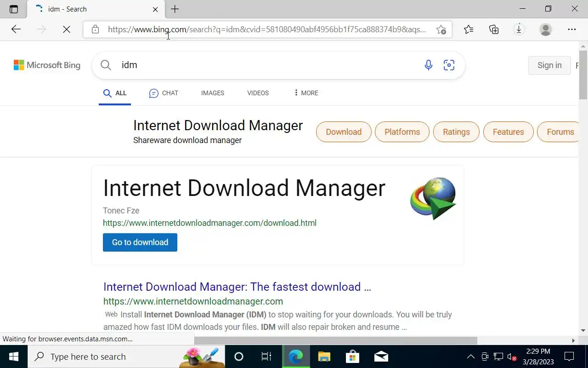Click the search magnifier icon
This screenshot has width=588, height=368.
[106, 65]
